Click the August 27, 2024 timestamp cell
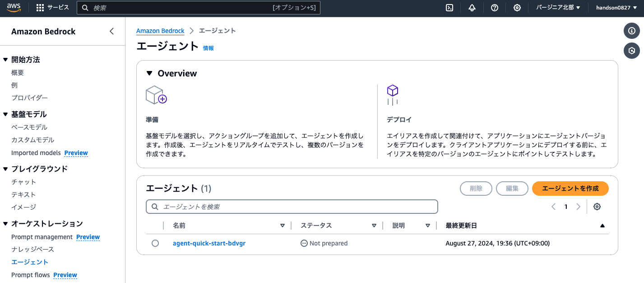 497,243
